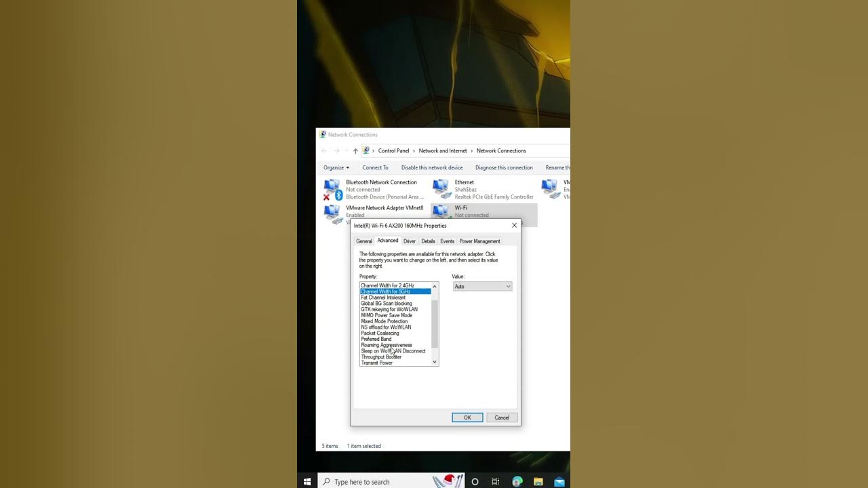868x488 pixels.
Task: Open Cortana circle icon in taskbar
Action: 475,481
